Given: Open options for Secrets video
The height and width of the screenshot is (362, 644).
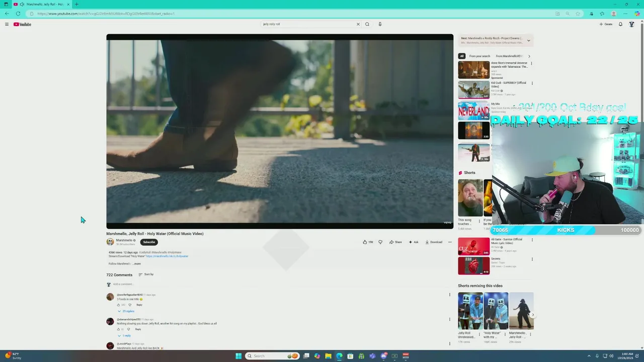Looking at the screenshot, I should pyautogui.click(x=532, y=259).
